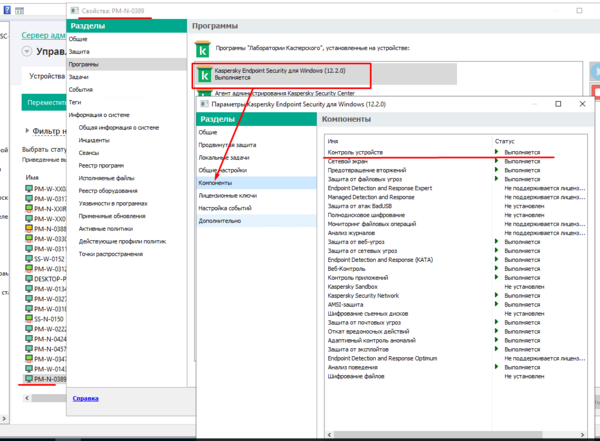Screen dimensions: 600x441
Task: Click device icon beside SS-N-0150
Action: coord(29,317)
